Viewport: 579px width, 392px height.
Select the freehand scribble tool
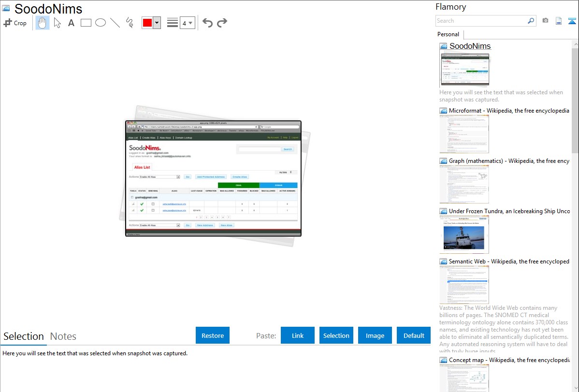[x=130, y=23]
